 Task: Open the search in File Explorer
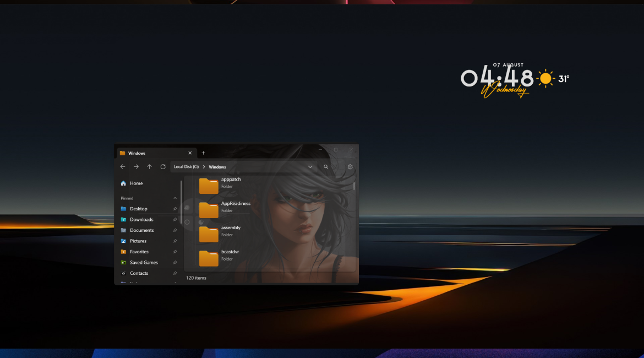click(x=326, y=166)
